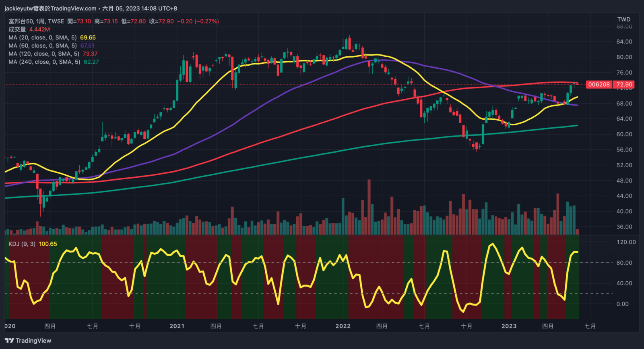
Task: Click the 120.00 KDJ scale label
Action: pos(626,242)
